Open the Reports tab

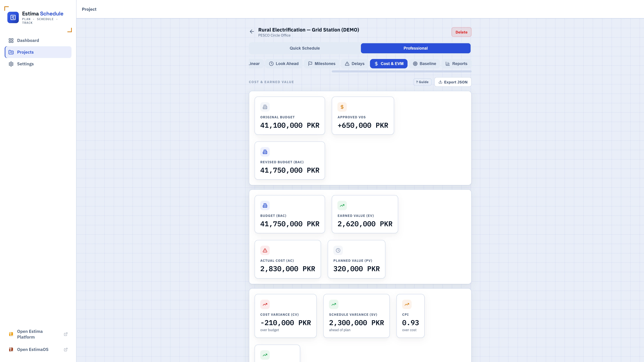click(x=456, y=64)
